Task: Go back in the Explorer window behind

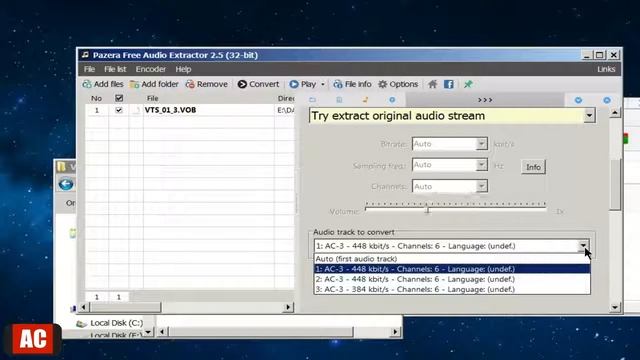Action: pos(66,184)
